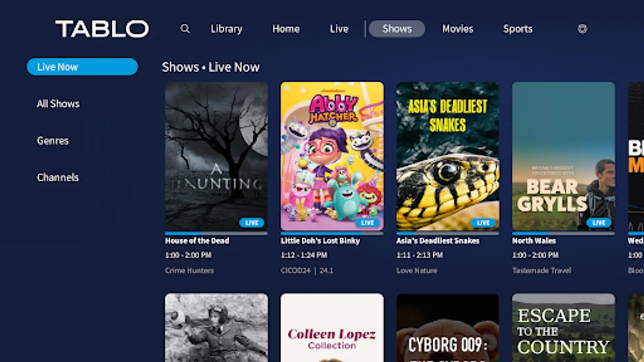Image resolution: width=644 pixels, height=362 pixels.
Task: Click the 'Tastemade Travel' channel name
Action: [542, 271]
